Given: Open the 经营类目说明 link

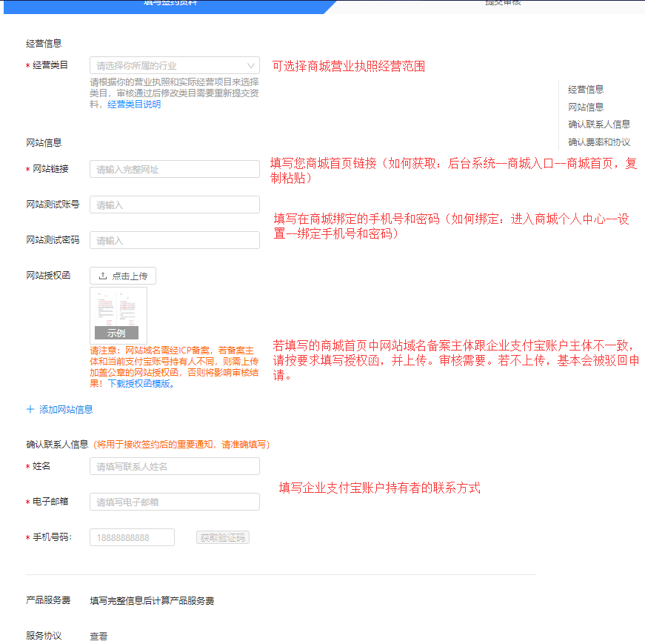Looking at the screenshot, I should click(x=134, y=104).
